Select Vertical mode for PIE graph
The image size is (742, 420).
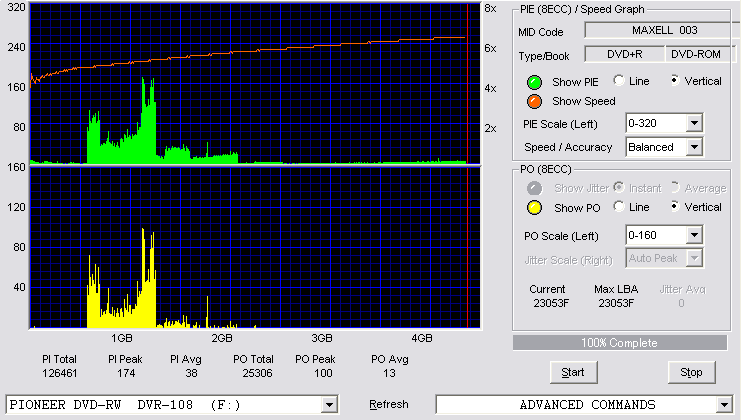tap(675, 81)
